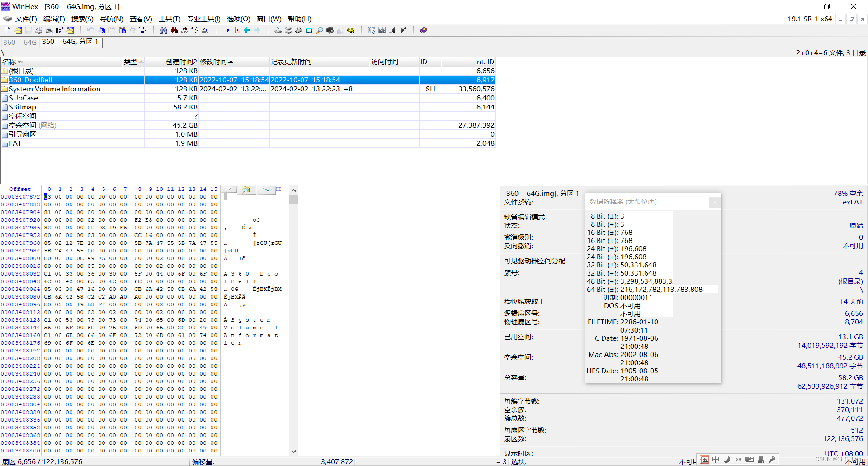
Task: Click the blue binoculars find text icon
Action: 164,30
